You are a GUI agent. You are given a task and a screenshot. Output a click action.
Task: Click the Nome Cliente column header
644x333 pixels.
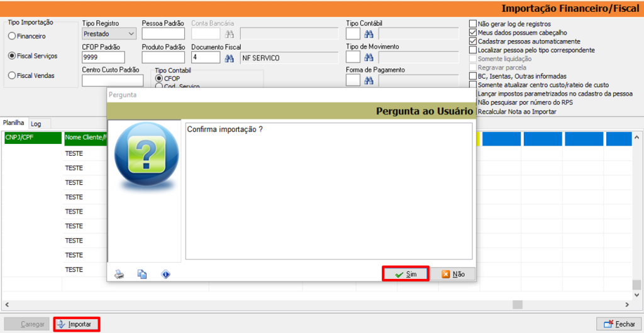point(85,139)
